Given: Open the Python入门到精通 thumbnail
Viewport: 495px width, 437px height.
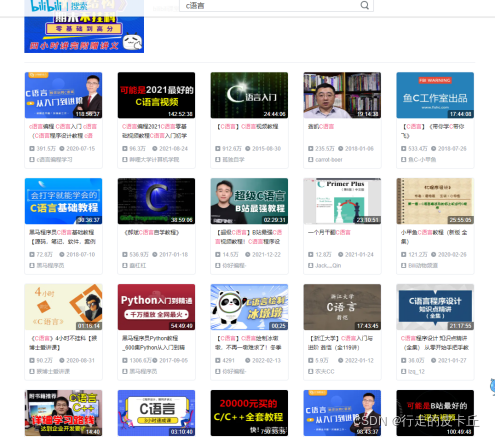Looking at the screenshot, I should 156,307.
